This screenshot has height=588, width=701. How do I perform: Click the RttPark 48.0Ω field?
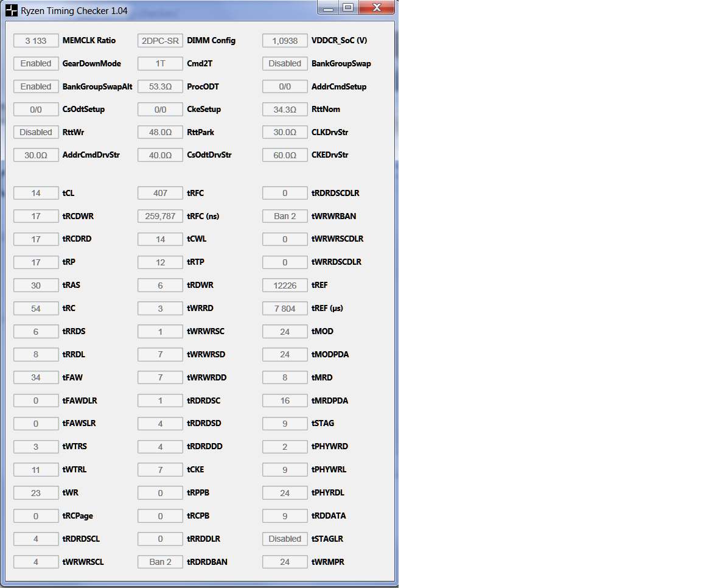160,132
